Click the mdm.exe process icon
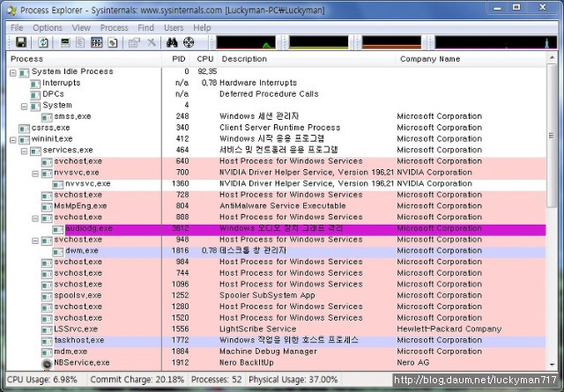 click(47, 352)
